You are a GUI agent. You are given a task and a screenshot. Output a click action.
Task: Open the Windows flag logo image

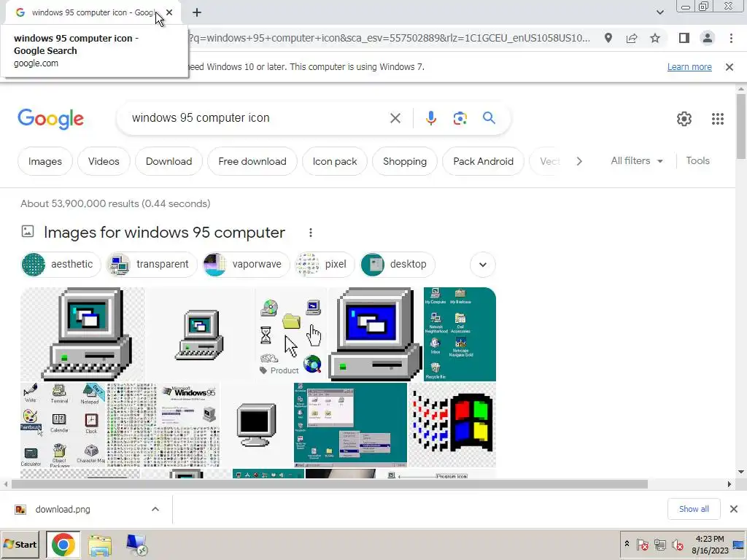(x=452, y=425)
